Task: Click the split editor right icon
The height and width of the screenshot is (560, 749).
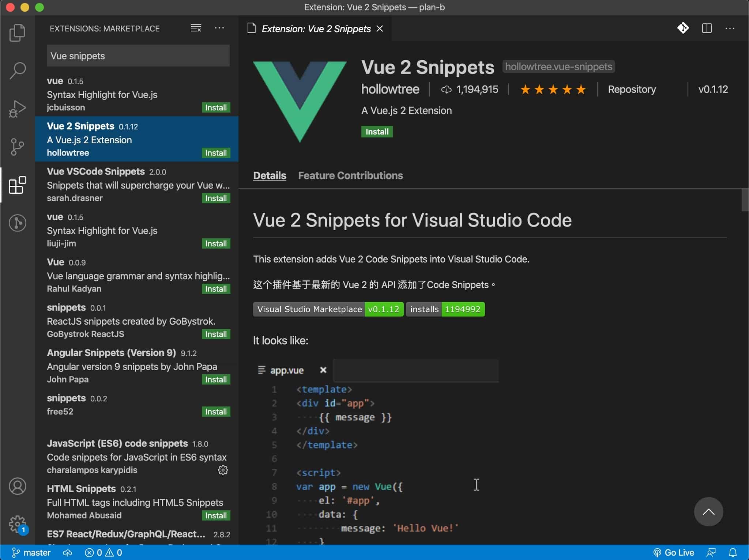Action: point(707,29)
